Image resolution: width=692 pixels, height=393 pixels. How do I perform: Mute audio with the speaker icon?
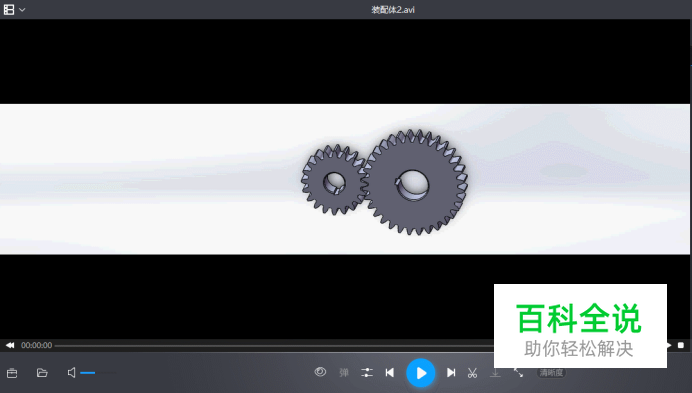tap(71, 373)
